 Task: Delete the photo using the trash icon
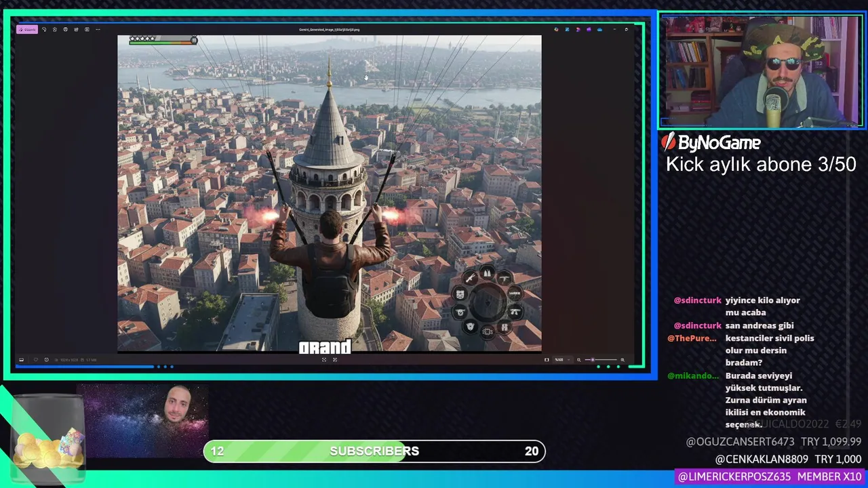tap(55, 30)
